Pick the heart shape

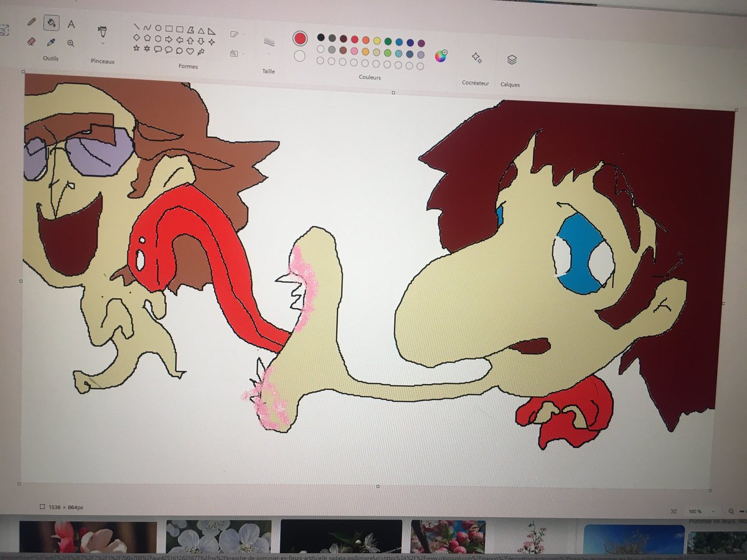pos(190,51)
